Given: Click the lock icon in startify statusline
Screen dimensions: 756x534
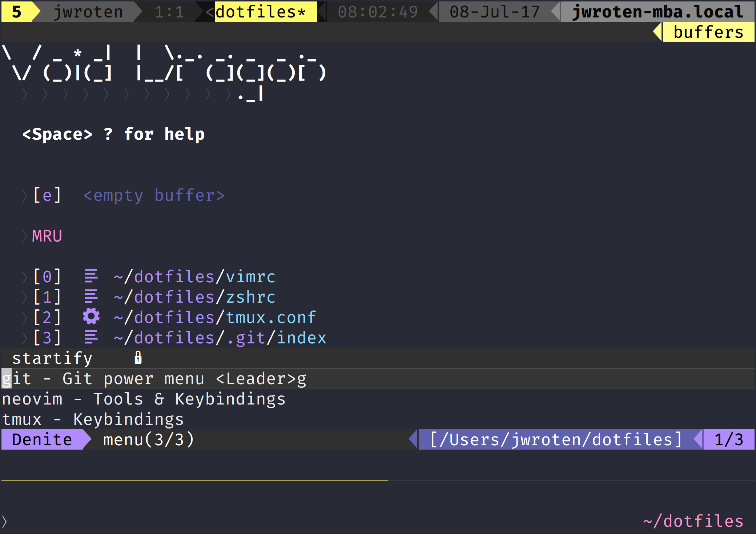Looking at the screenshot, I should (x=138, y=358).
